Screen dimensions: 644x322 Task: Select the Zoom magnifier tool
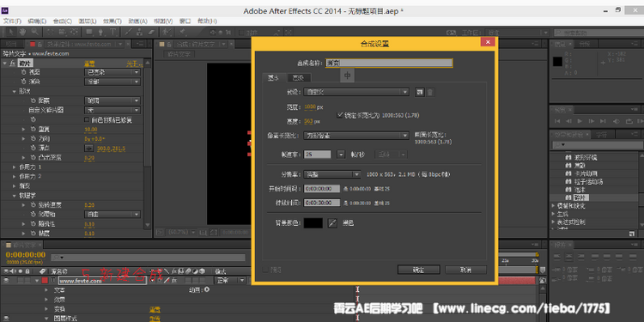click(x=34, y=32)
